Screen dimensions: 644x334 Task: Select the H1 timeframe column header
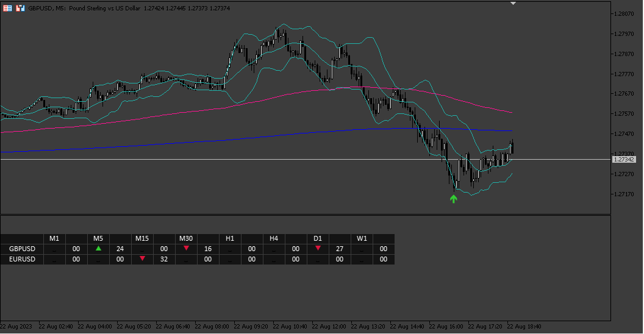(x=230, y=238)
